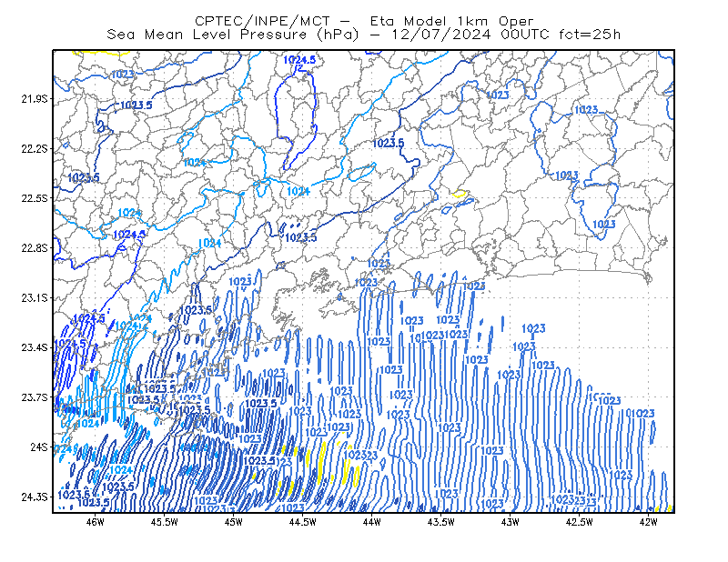The image size is (728, 562).
Task: Click the 22.8S latitude tick label
Action: tap(34, 248)
